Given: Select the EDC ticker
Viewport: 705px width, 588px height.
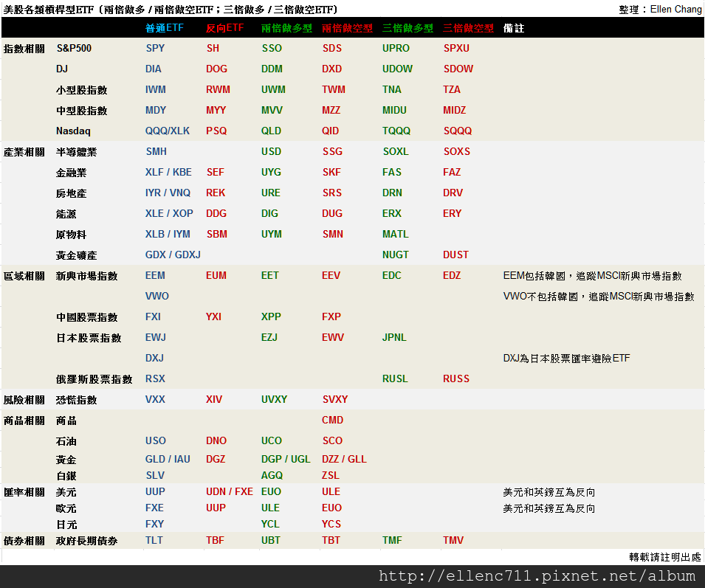Looking at the screenshot, I should [x=391, y=275].
